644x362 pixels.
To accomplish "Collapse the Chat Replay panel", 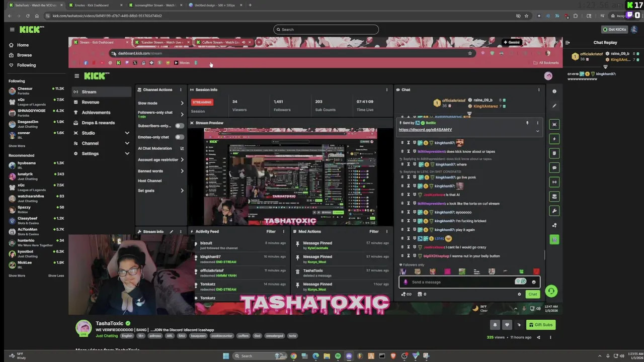I will [567, 43].
